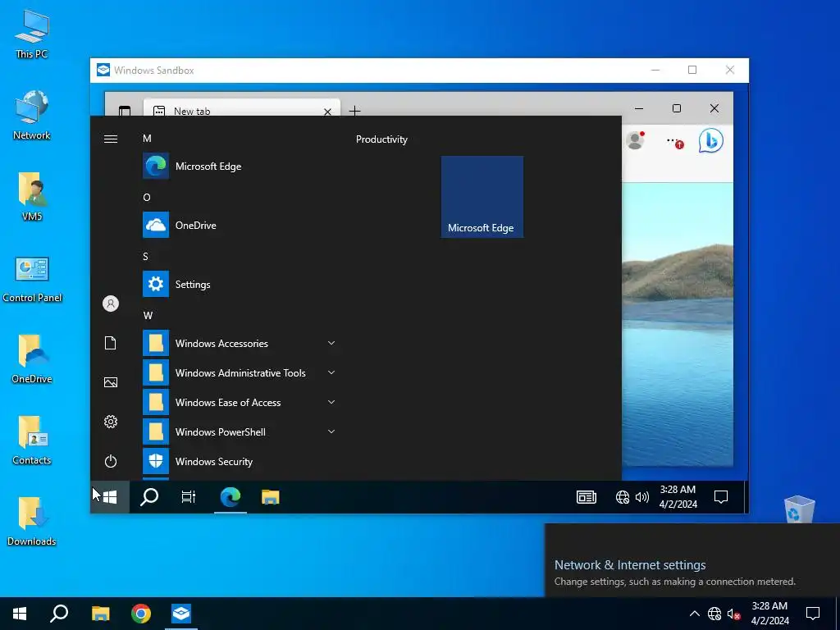This screenshot has width=840, height=630.
Task: Open Edge Settings and more menu
Action: [x=673, y=141]
